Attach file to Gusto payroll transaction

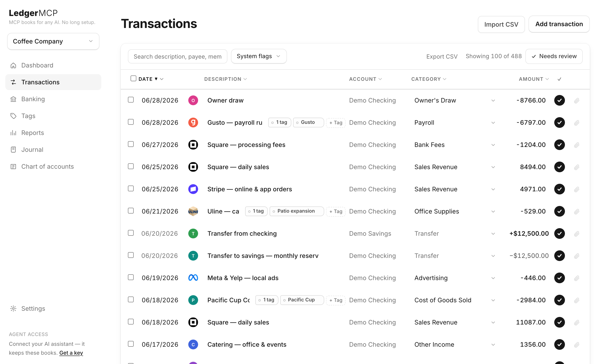click(x=576, y=123)
